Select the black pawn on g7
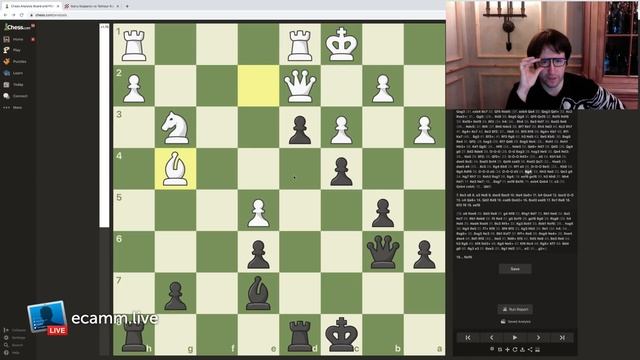Viewport: 640px width, 360px height. pos(175,293)
